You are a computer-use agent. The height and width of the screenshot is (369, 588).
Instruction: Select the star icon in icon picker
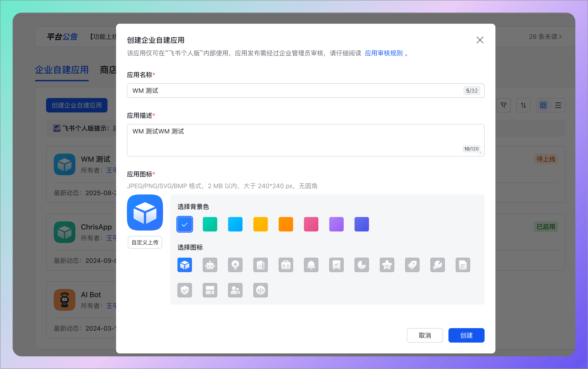pyautogui.click(x=387, y=265)
